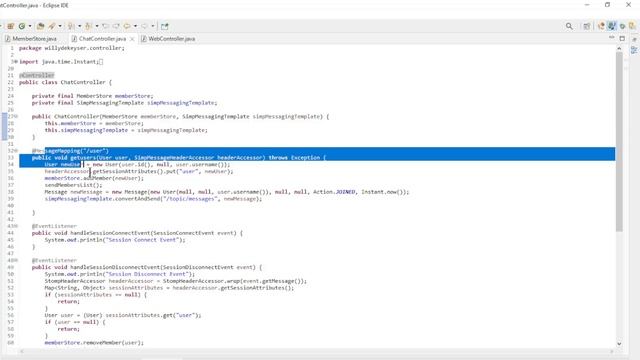
Task: Maximize the editor area
Action: (622, 38)
